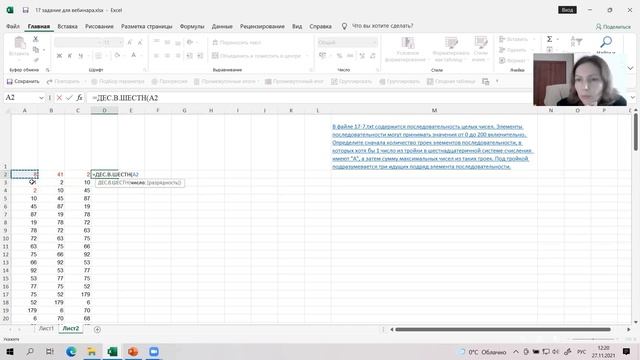Click the Cut scissors icon
The width and height of the screenshot is (640, 360).
(x=36, y=39)
